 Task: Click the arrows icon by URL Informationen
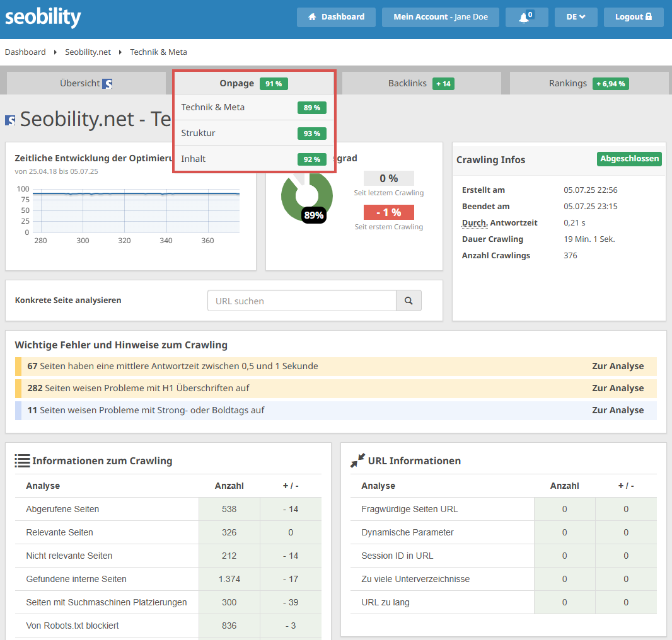coord(357,460)
